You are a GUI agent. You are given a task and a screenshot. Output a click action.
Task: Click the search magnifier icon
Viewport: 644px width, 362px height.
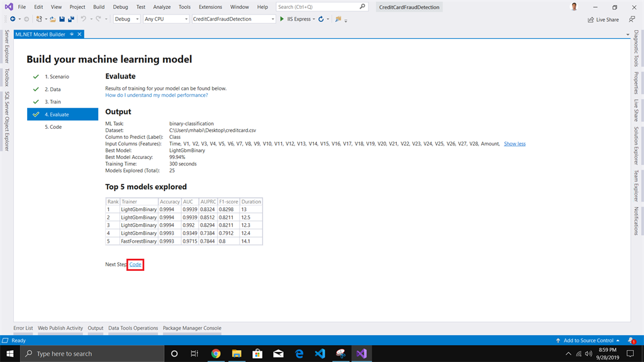tap(362, 6)
